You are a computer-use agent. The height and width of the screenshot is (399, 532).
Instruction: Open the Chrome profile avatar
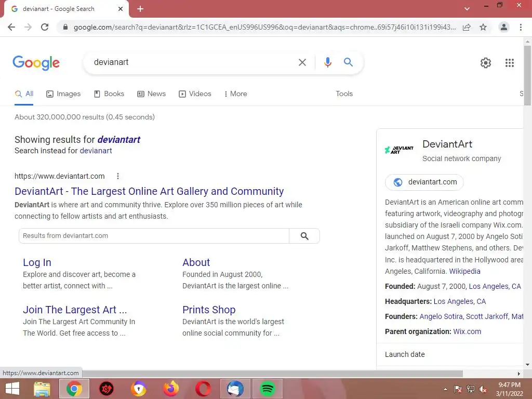coord(504,27)
